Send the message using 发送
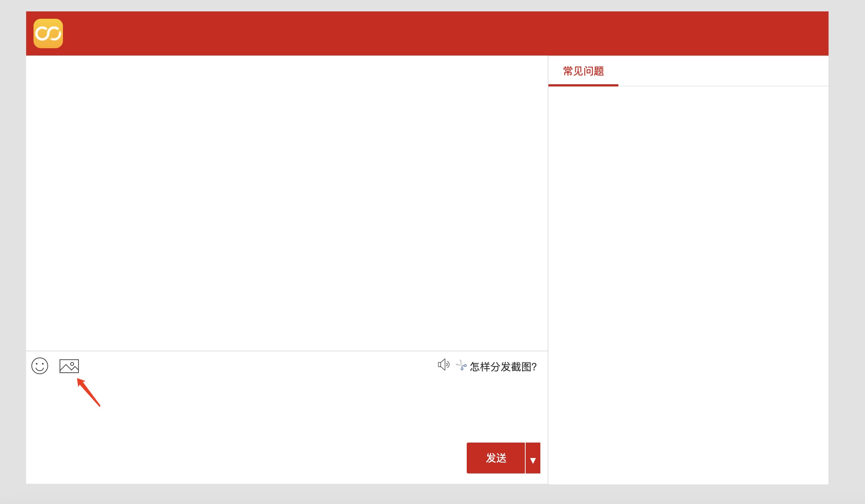 point(495,458)
